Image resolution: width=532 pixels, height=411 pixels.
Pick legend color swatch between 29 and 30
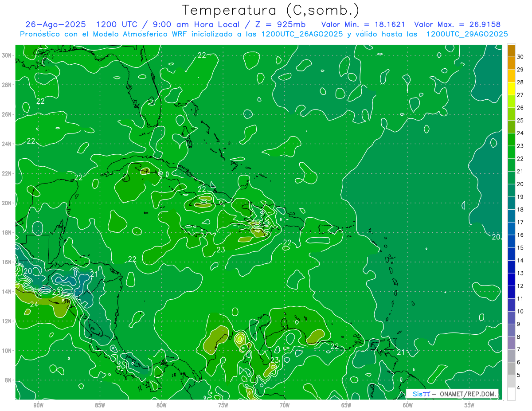coord(511,63)
